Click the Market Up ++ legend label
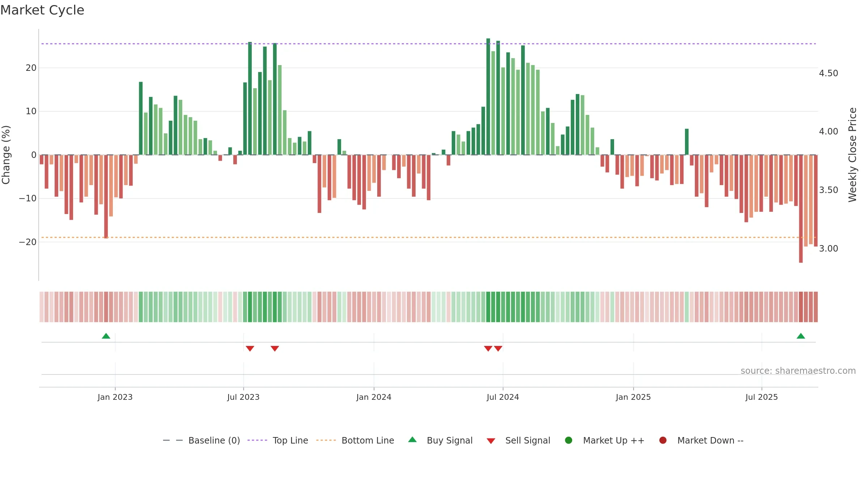This screenshot has height=488, width=868. 614,440
